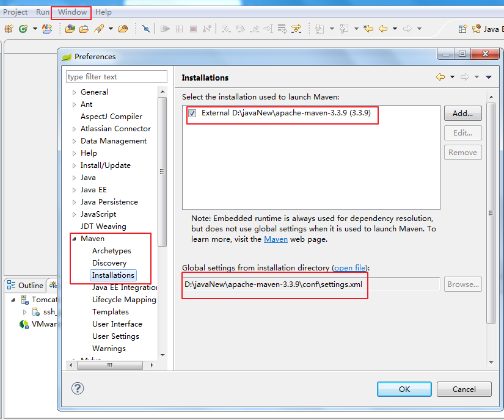Open the preferences page view menu triangle

tap(489, 77)
